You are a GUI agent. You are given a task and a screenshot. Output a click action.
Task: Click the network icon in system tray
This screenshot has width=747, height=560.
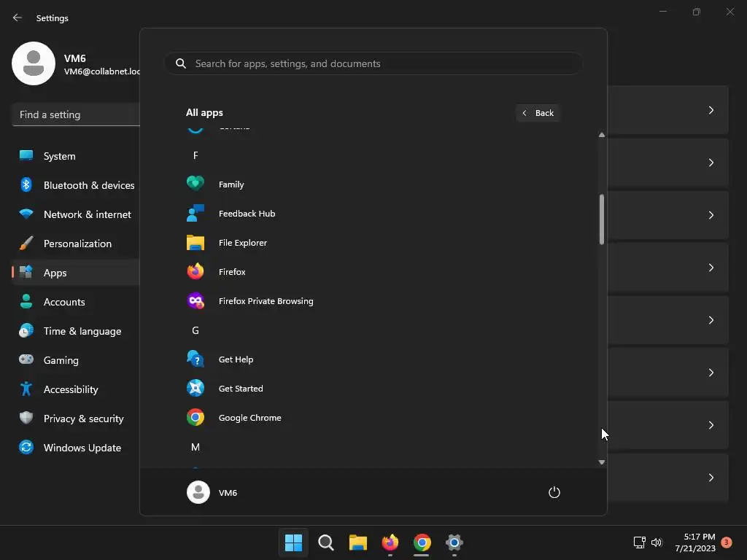pos(639,542)
